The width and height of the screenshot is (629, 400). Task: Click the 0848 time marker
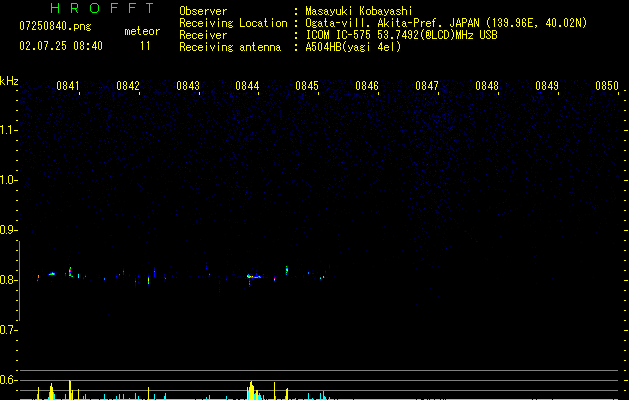(x=487, y=86)
